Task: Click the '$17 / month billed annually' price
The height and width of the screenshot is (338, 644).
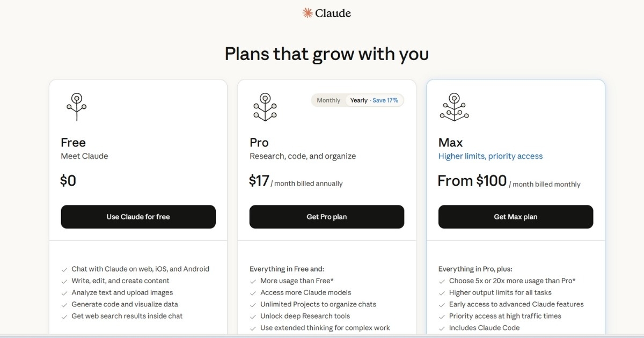Action: coord(296,181)
